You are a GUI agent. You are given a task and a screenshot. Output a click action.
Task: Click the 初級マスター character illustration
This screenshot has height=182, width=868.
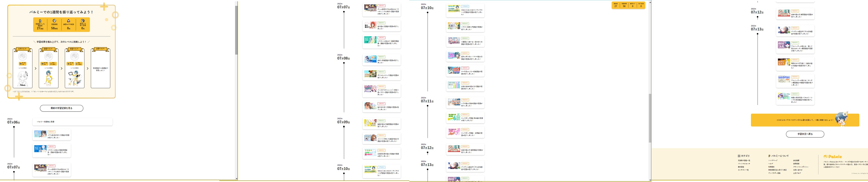[48, 79]
